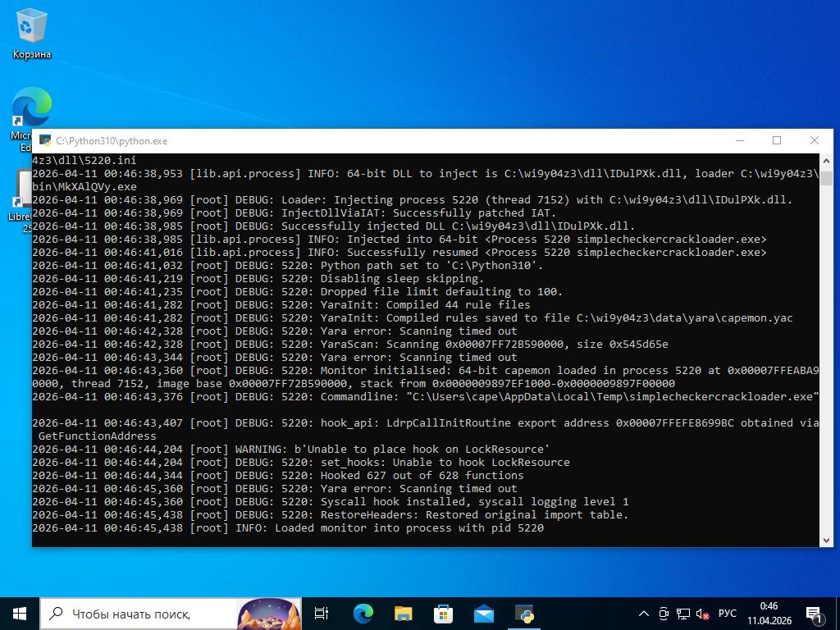Open File Explorer from the taskbar

(x=403, y=614)
